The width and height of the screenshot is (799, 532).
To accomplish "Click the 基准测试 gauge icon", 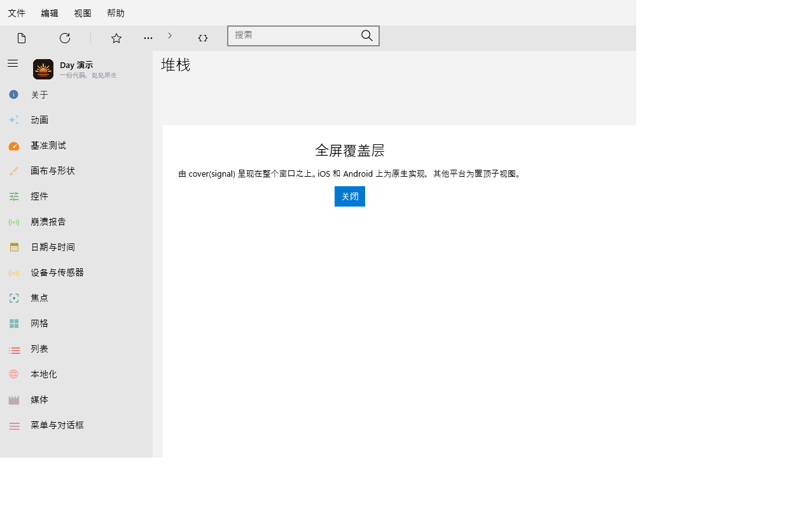I will 13,146.
